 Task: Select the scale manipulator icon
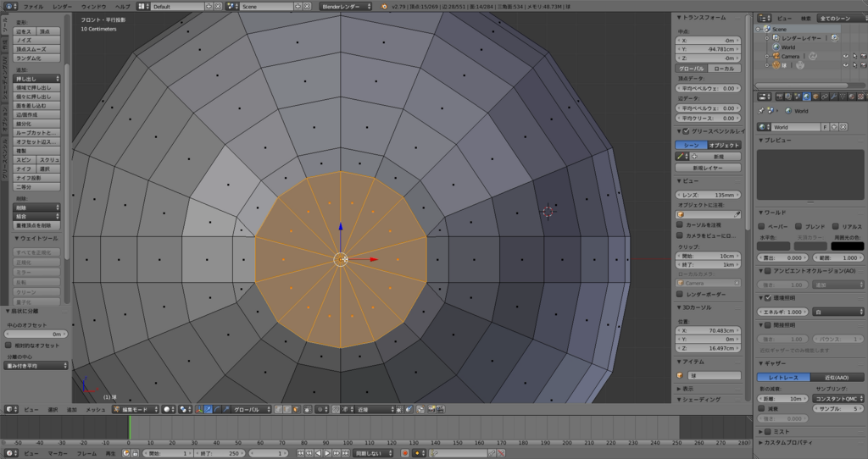click(225, 409)
